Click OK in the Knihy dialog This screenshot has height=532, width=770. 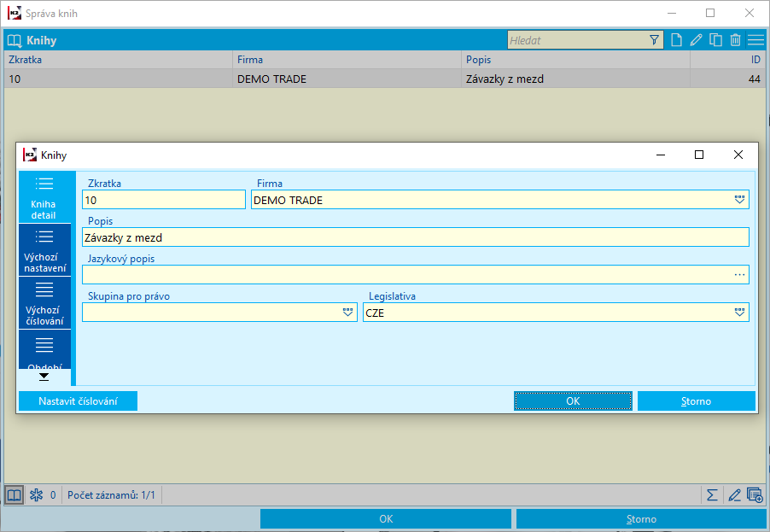pyautogui.click(x=573, y=400)
